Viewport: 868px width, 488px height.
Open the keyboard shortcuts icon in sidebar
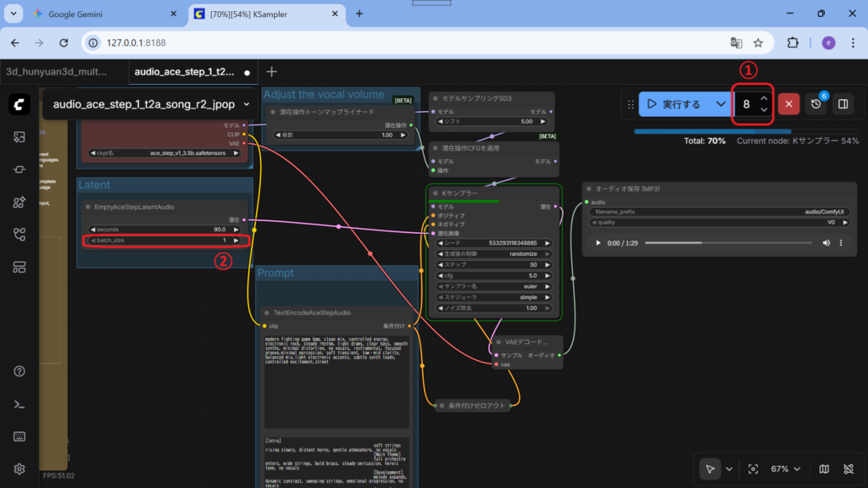pos(19,436)
